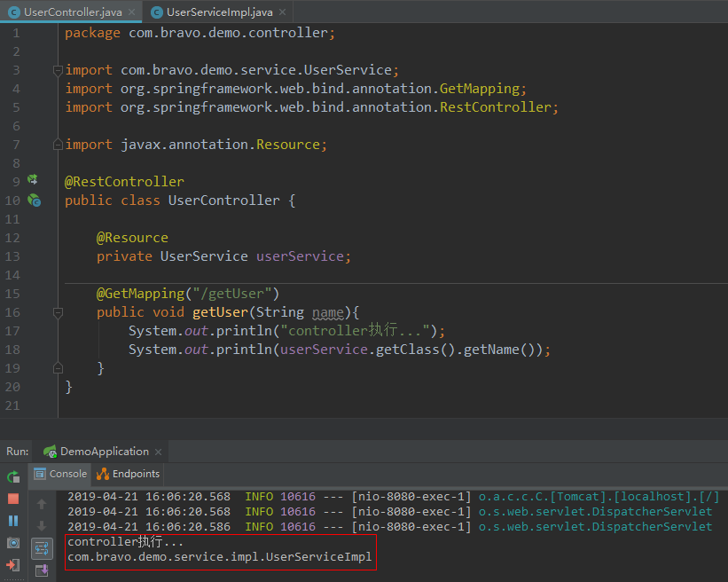Click the com.bravo.demo.service.impl.UserServiceImpl output line
The width and height of the screenshot is (728, 582).
tap(220, 556)
